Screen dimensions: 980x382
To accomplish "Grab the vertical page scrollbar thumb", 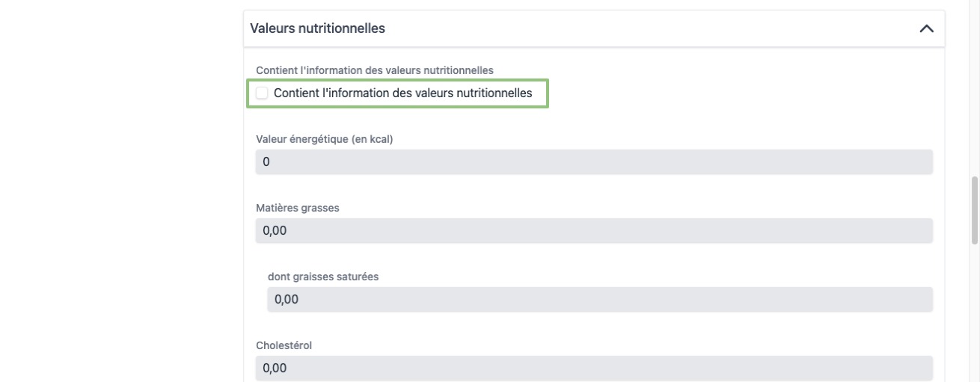I will 974,210.
